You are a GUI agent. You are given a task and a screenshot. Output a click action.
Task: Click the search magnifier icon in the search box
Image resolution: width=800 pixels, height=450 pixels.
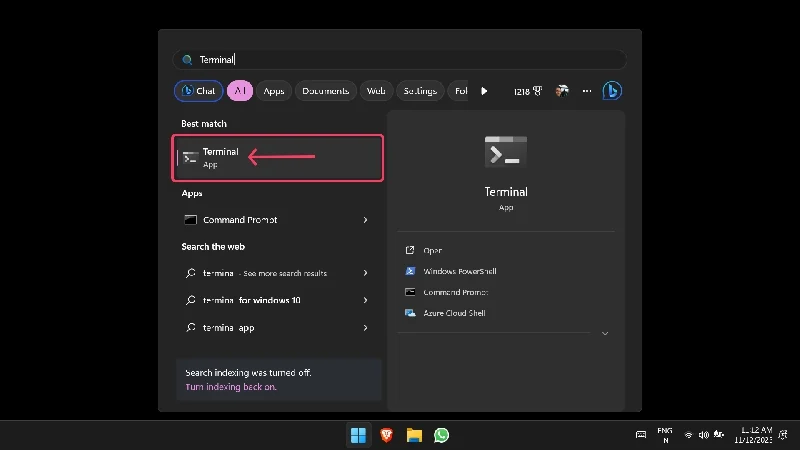click(187, 60)
